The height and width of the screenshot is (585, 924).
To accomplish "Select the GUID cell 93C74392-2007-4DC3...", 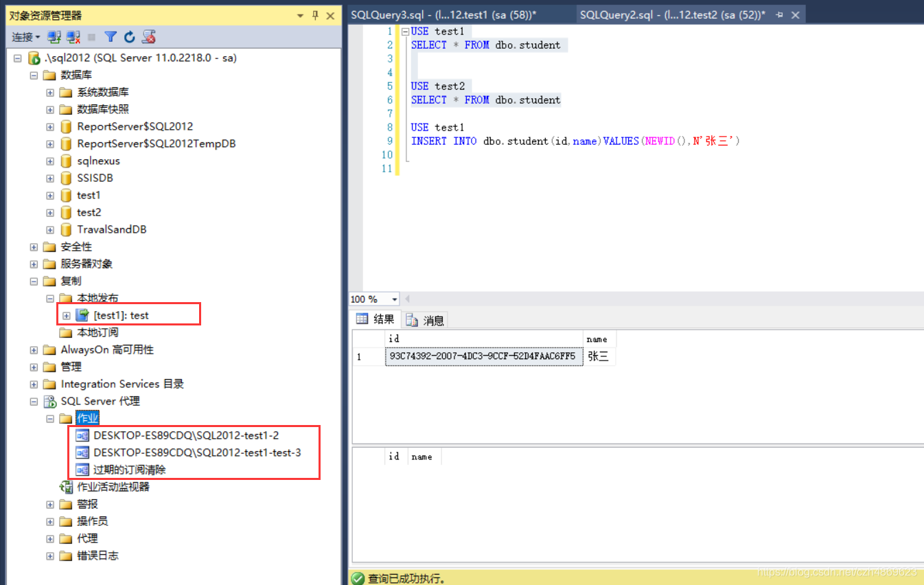I will click(484, 356).
